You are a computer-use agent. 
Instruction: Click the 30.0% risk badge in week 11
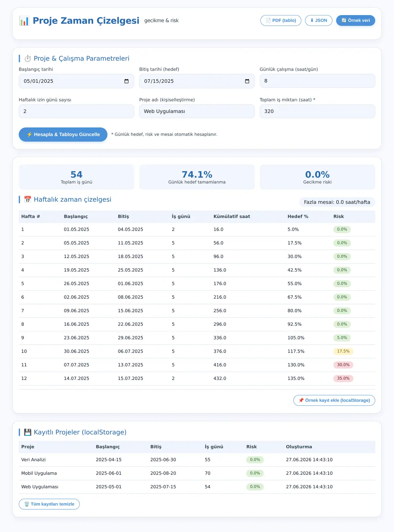click(x=343, y=365)
